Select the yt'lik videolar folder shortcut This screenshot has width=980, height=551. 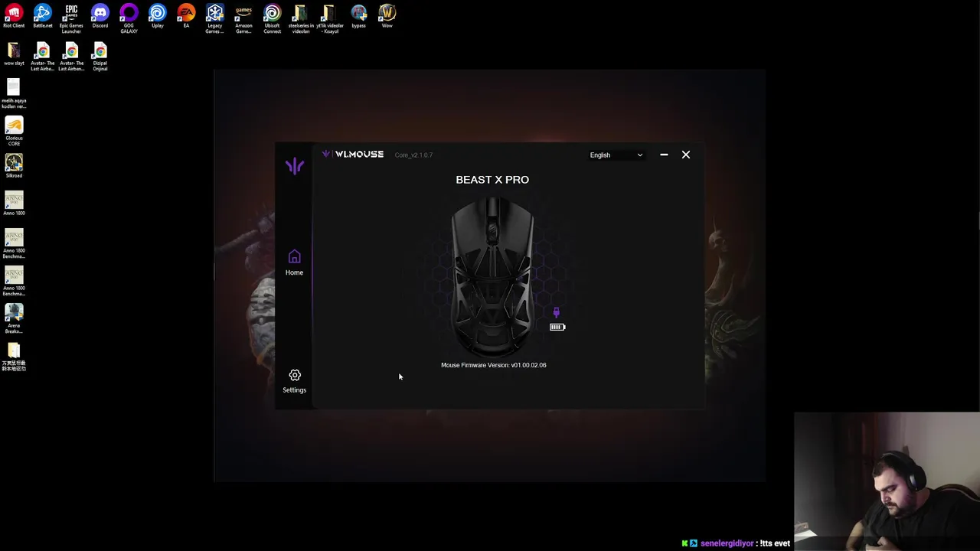point(330,19)
